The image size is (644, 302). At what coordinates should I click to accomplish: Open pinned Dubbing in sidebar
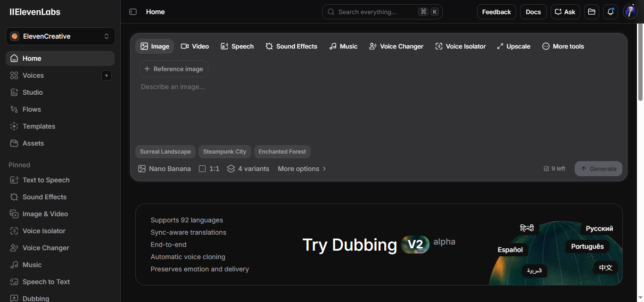pyautogui.click(x=60, y=298)
